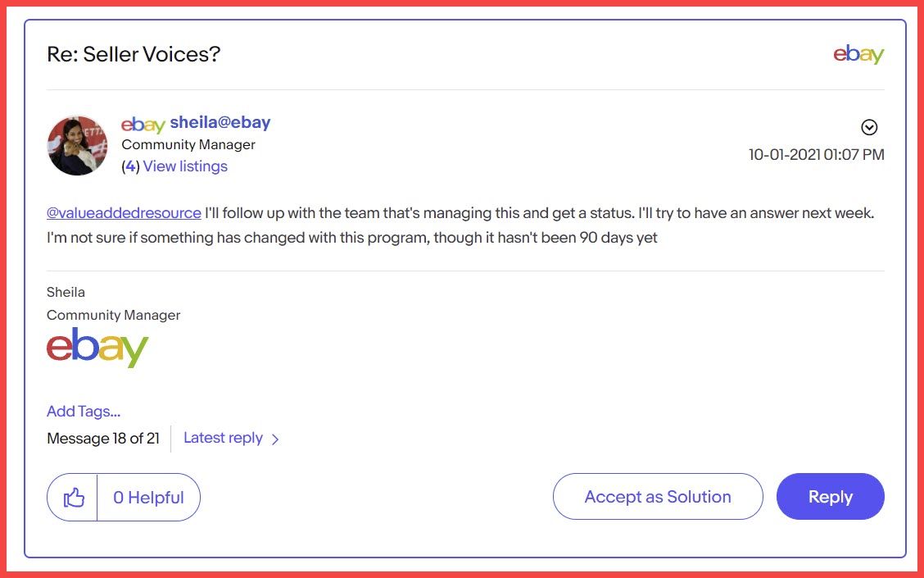924x578 pixels.
Task: Click the chevron next to Latest reply
Action: click(275, 439)
